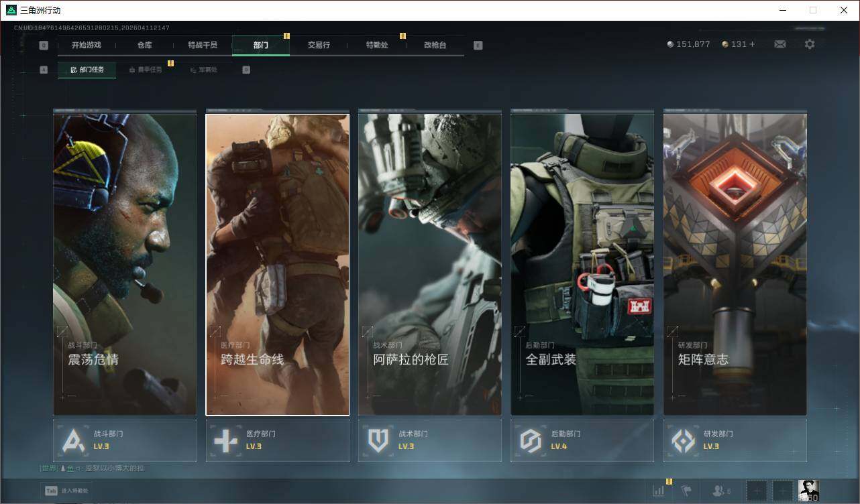The image size is (860, 504).
Task: Click the 151,877 currency balance
Action: point(693,44)
